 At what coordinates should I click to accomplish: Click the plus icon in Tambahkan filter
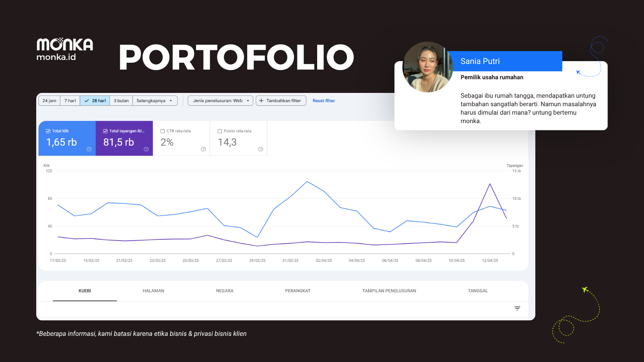click(261, 101)
